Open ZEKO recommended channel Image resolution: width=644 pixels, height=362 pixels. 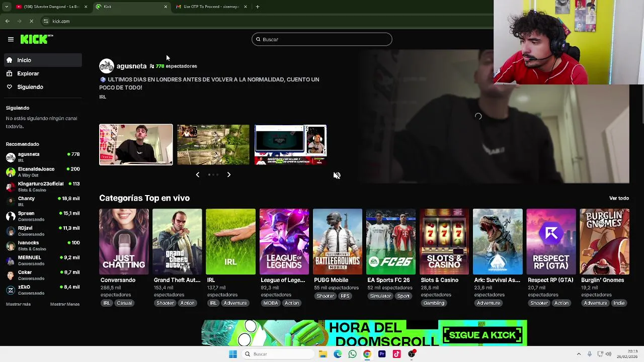43,290
